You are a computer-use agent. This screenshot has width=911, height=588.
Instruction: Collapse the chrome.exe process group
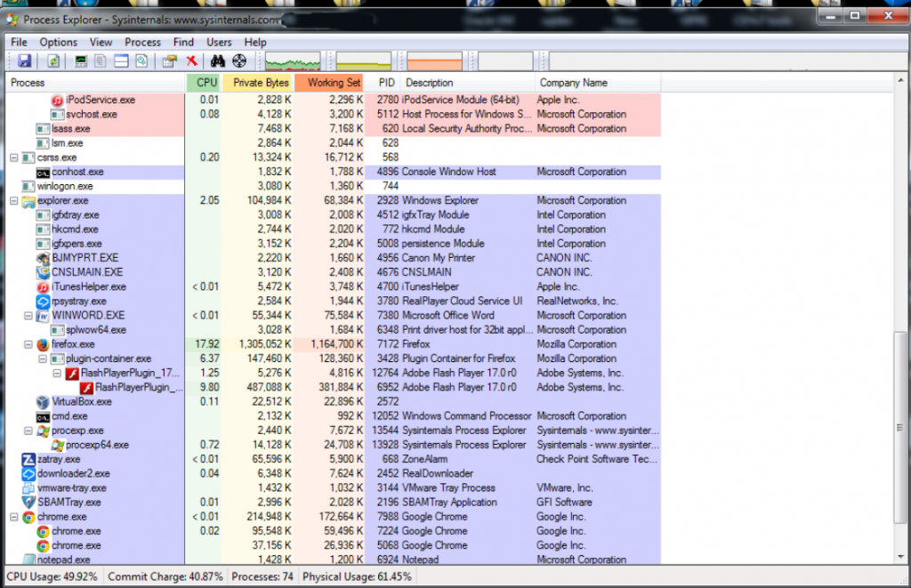click(14, 517)
